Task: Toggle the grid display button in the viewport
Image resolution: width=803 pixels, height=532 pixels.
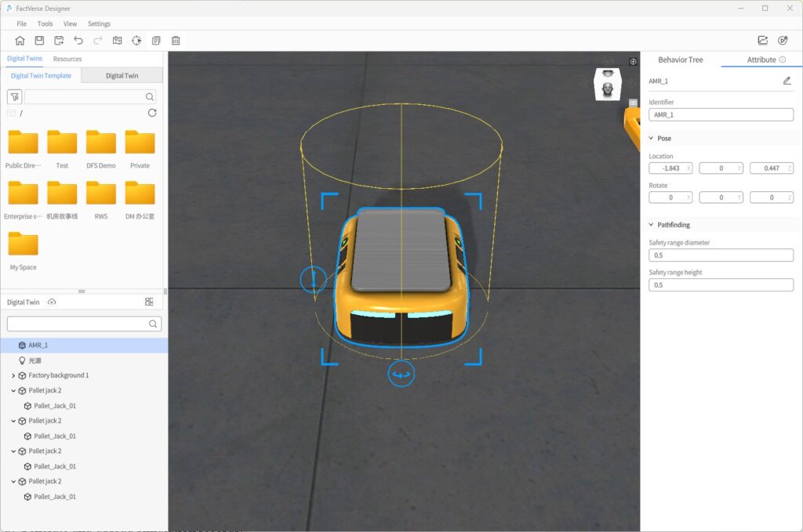Action: 633,103
